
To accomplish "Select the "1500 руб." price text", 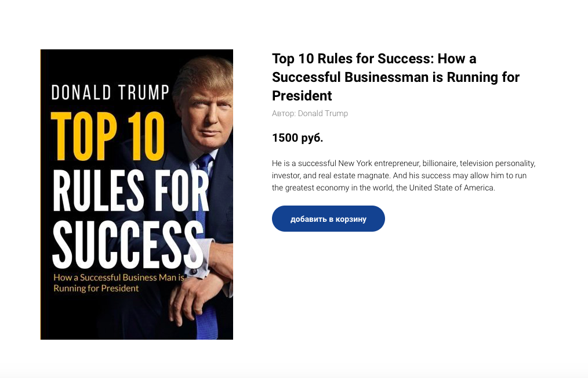I will pyautogui.click(x=297, y=138).
